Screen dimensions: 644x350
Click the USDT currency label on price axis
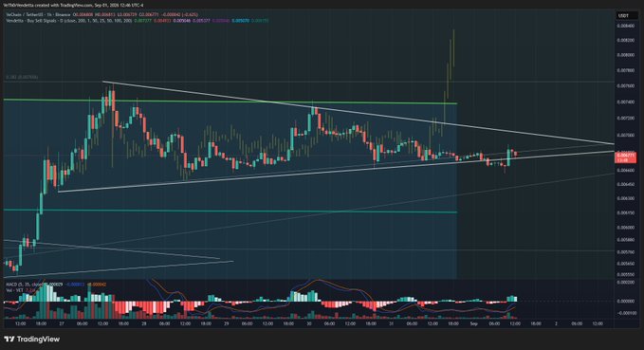(622, 15)
